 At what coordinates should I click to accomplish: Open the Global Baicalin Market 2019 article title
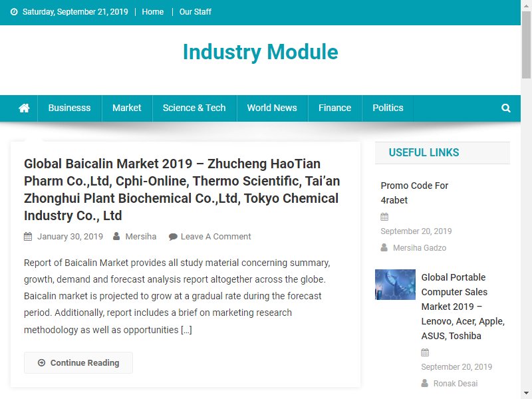(182, 190)
